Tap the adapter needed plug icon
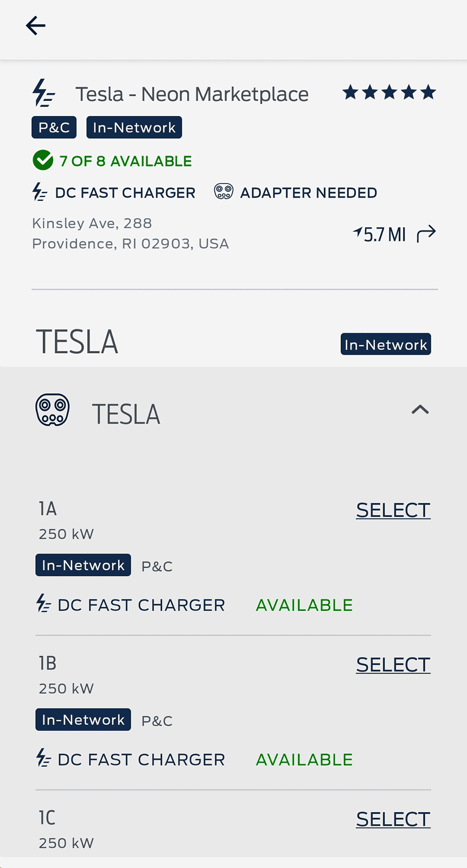The image size is (467, 868). click(x=223, y=192)
